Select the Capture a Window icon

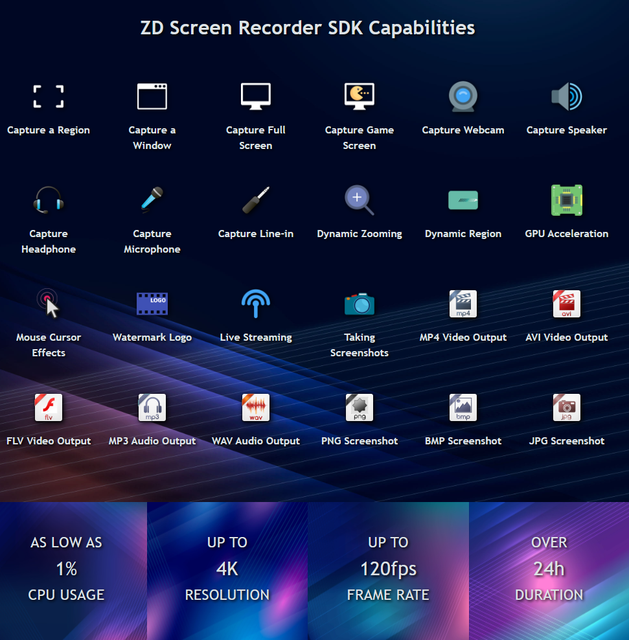152,96
